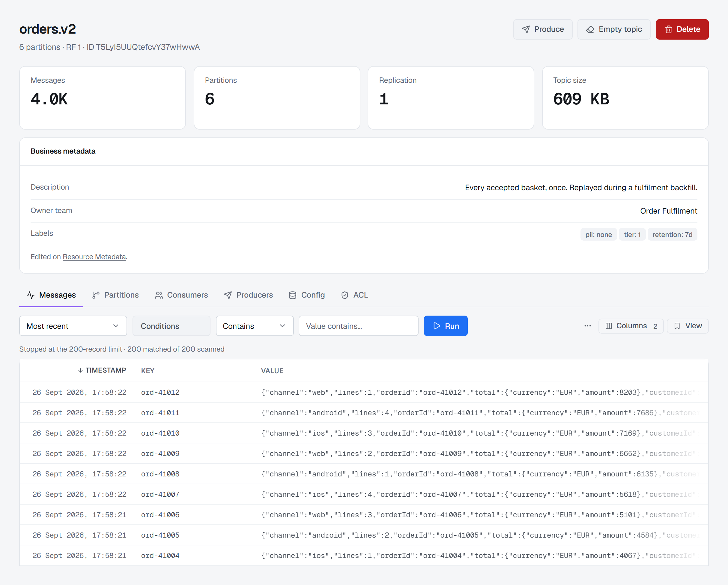Click the KEY column header
Screen dimensions: 728x585
pyautogui.click(x=148, y=371)
